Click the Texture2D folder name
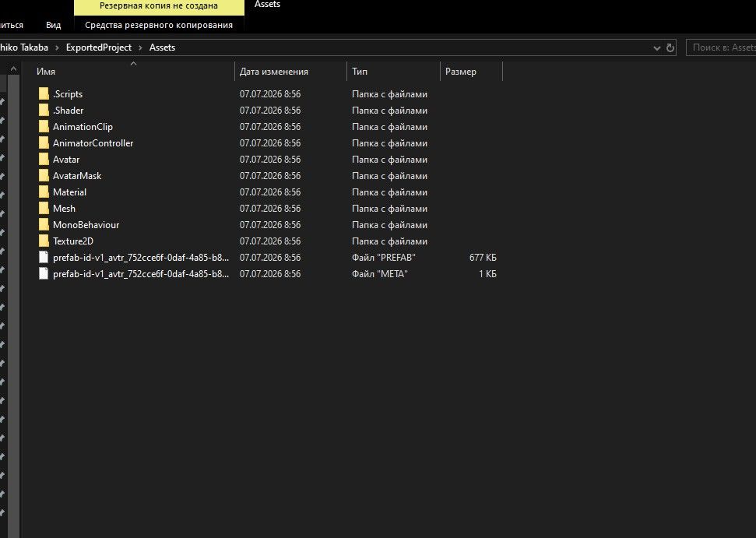756x538 pixels. 73,241
